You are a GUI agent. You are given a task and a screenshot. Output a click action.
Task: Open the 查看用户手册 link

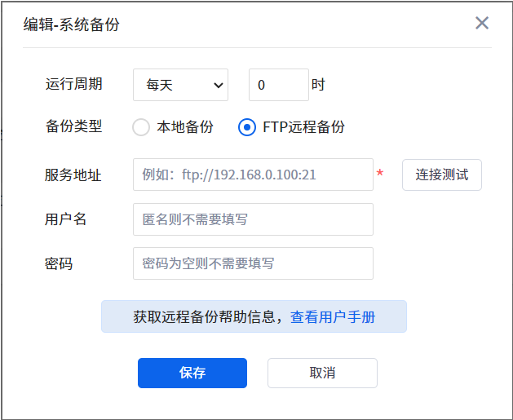333,317
